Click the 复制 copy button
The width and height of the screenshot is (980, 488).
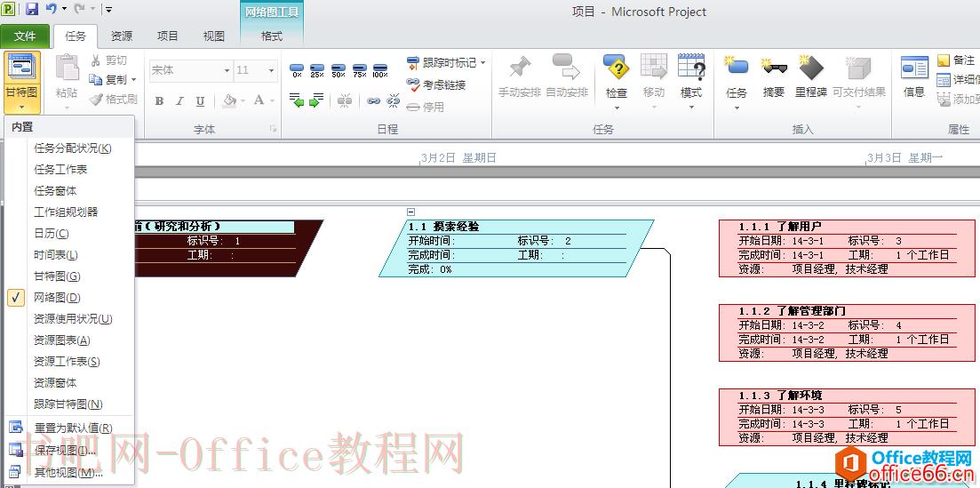point(108,79)
